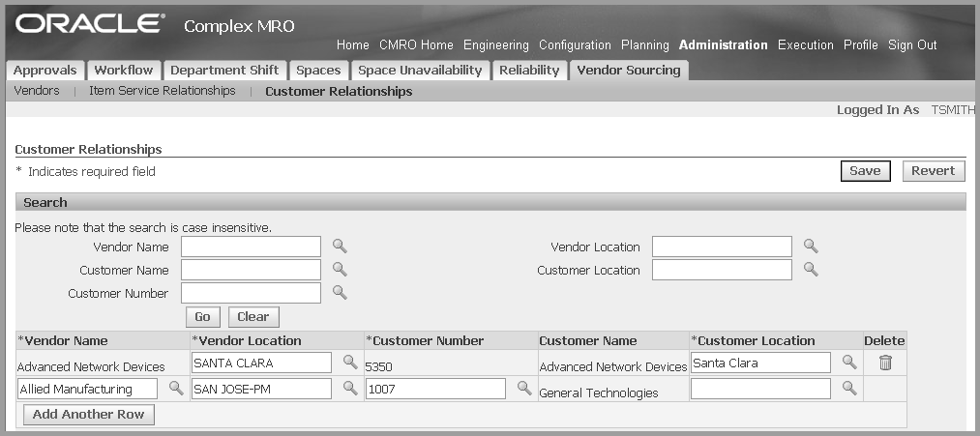This screenshot has height=436, width=980.
Task: Select Customer Relationships subtab
Action: click(339, 91)
